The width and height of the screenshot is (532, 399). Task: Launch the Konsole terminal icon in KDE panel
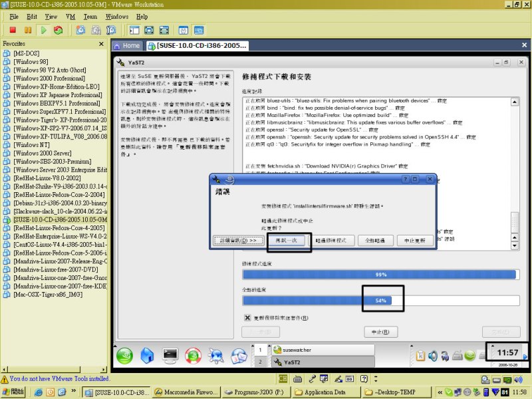click(x=170, y=356)
